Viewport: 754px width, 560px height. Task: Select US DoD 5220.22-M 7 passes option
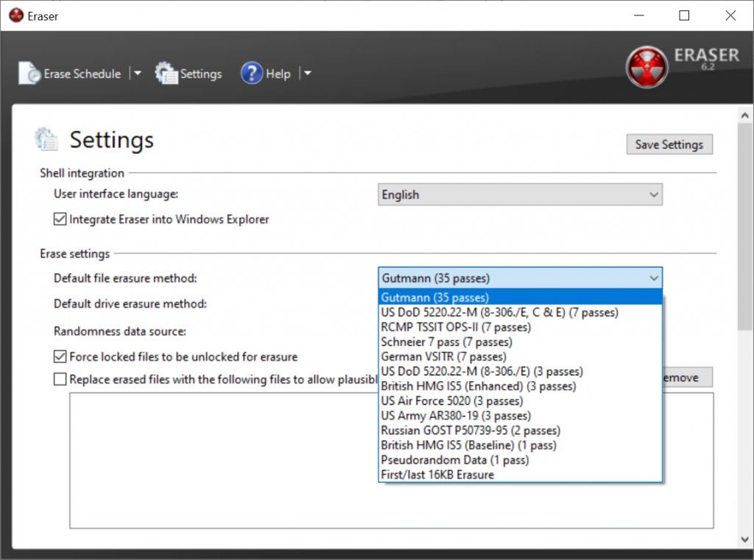tap(499, 313)
